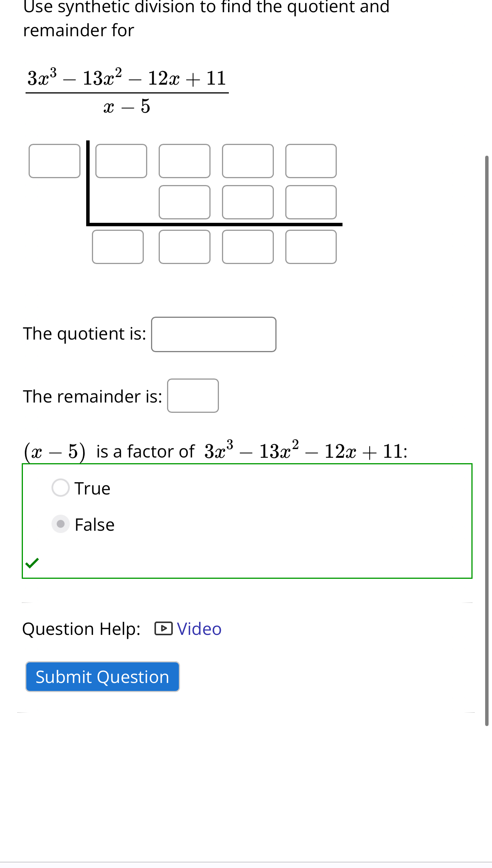Image resolution: width=492 pixels, height=868 pixels.
Task: Click the first coefficient box in the top row
Action: tap(121, 161)
